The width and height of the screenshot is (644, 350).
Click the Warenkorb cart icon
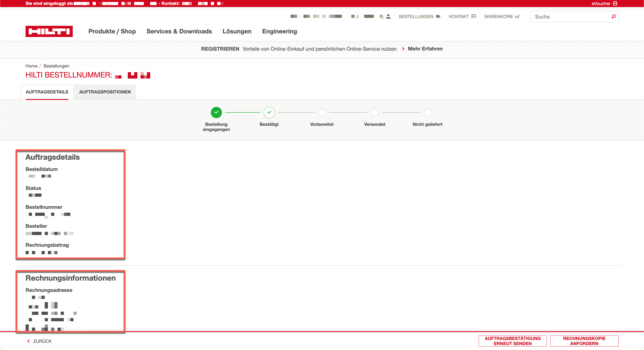(x=517, y=17)
